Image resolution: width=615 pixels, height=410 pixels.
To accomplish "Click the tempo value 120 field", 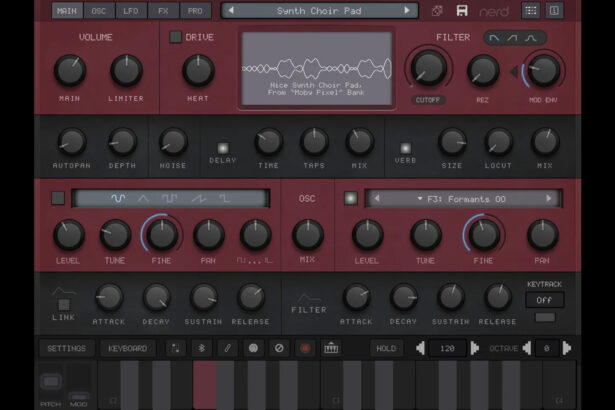I will (448, 348).
